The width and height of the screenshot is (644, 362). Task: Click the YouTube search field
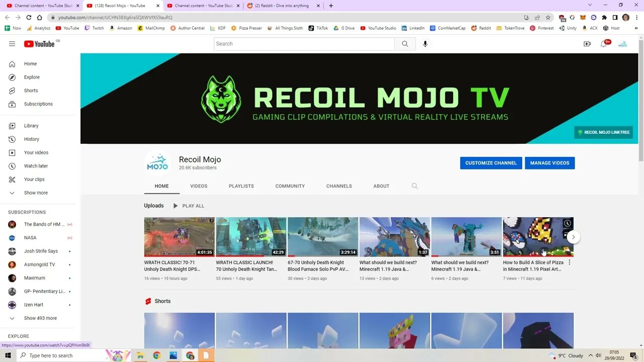tap(304, 44)
